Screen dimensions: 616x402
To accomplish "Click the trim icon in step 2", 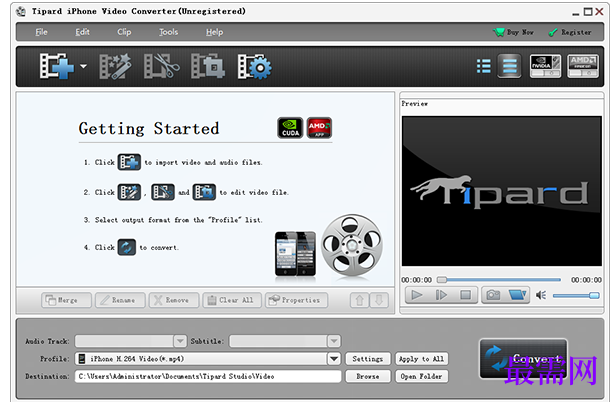I will click(163, 192).
